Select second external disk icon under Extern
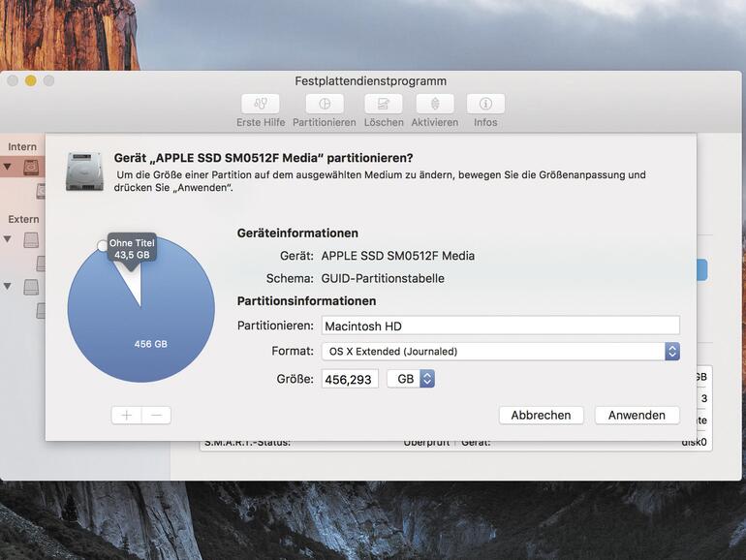 tap(31, 287)
